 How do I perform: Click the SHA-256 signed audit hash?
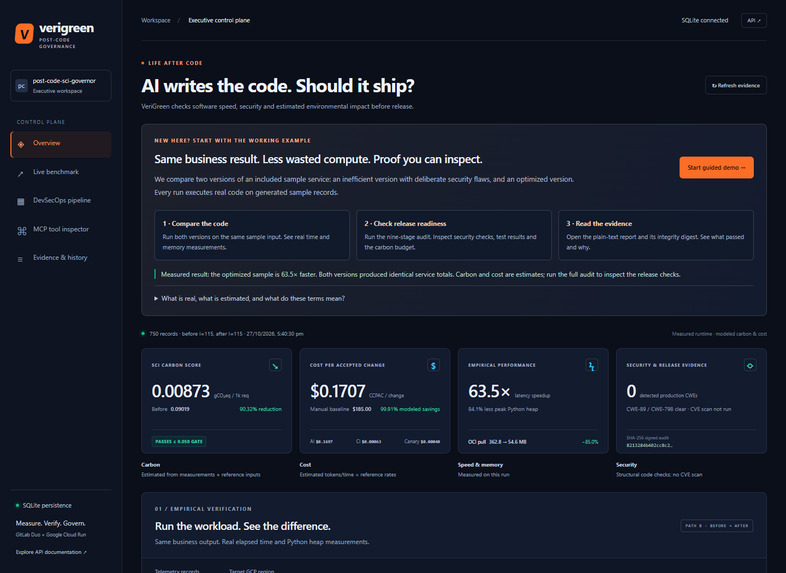(649, 445)
